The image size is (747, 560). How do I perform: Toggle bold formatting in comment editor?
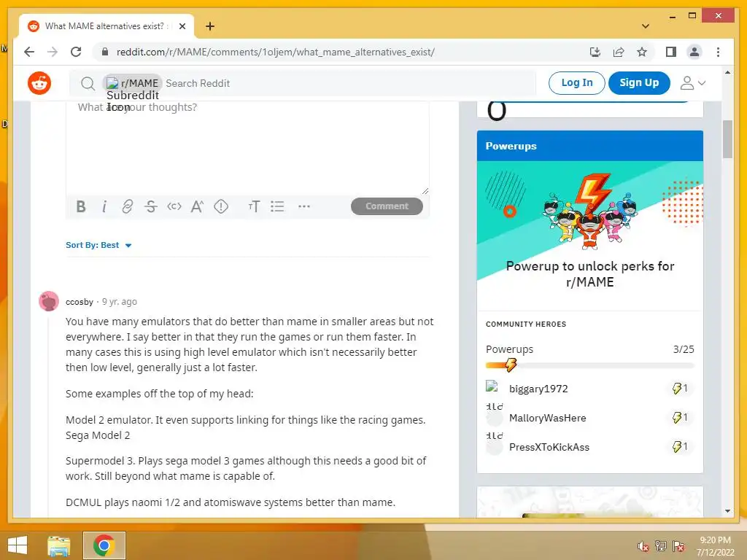(81, 206)
